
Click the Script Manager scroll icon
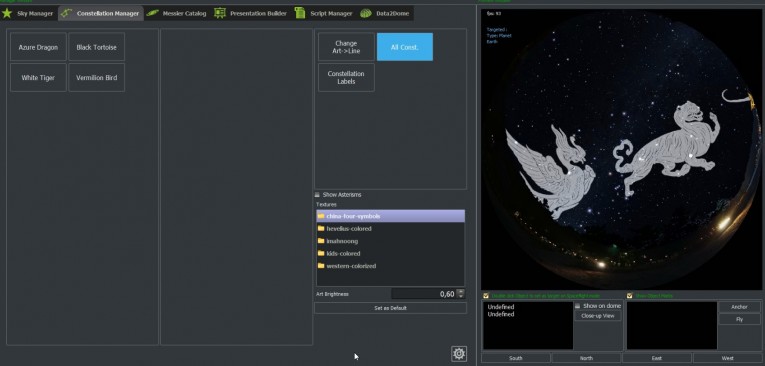[300, 13]
